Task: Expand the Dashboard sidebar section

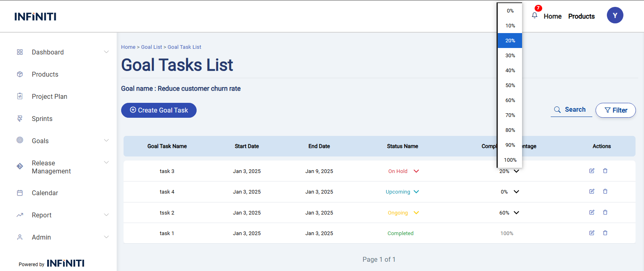Action: pyautogui.click(x=106, y=52)
